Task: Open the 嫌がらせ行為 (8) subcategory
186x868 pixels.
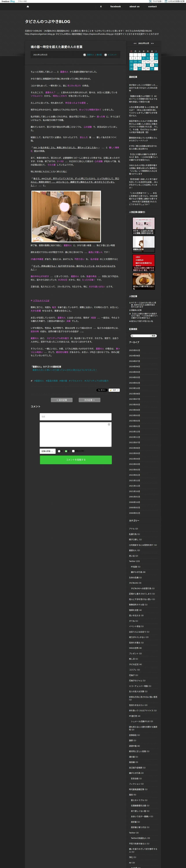Action: 138,572
